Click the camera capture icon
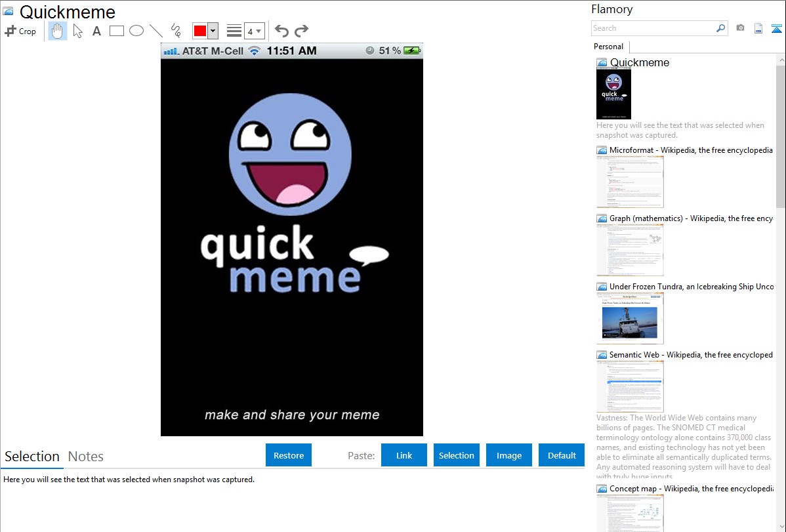This screenshot has width=786, height=532. tap(740, 28)
